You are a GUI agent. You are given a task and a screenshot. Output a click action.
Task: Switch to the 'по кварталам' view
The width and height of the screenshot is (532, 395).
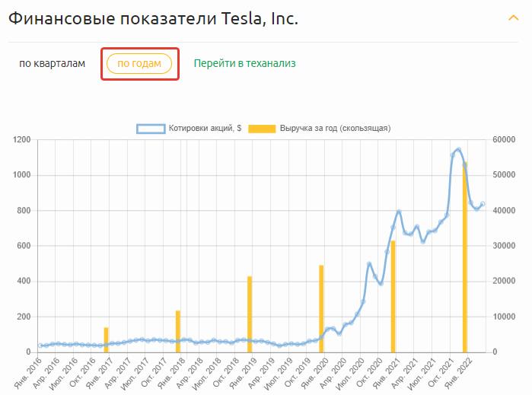click(x=53, y=63)
